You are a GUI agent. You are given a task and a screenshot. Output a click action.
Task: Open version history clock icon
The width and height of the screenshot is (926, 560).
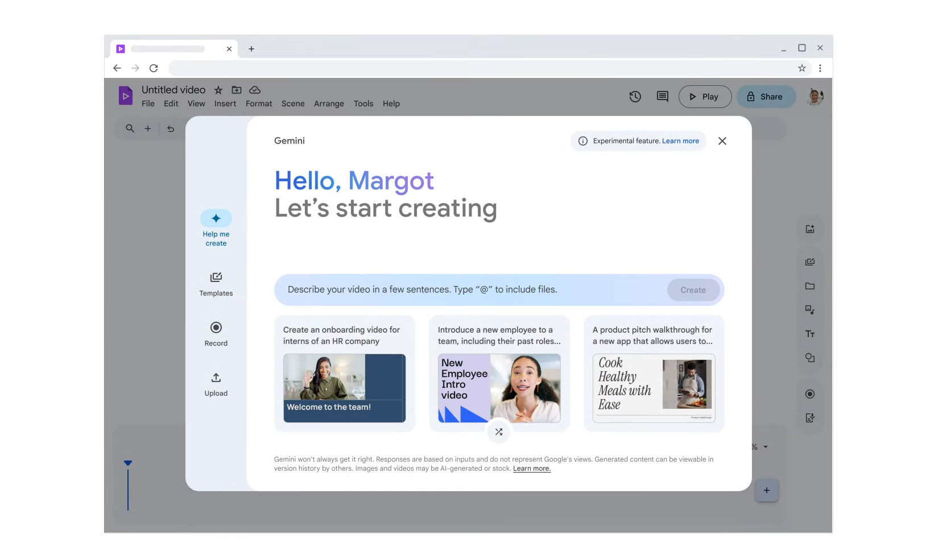(x=635, y=97)
